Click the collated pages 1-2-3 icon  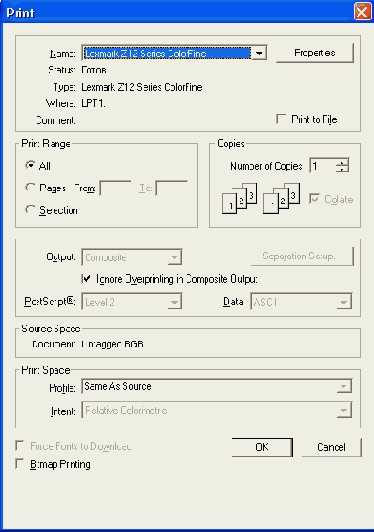click(239, 198)
